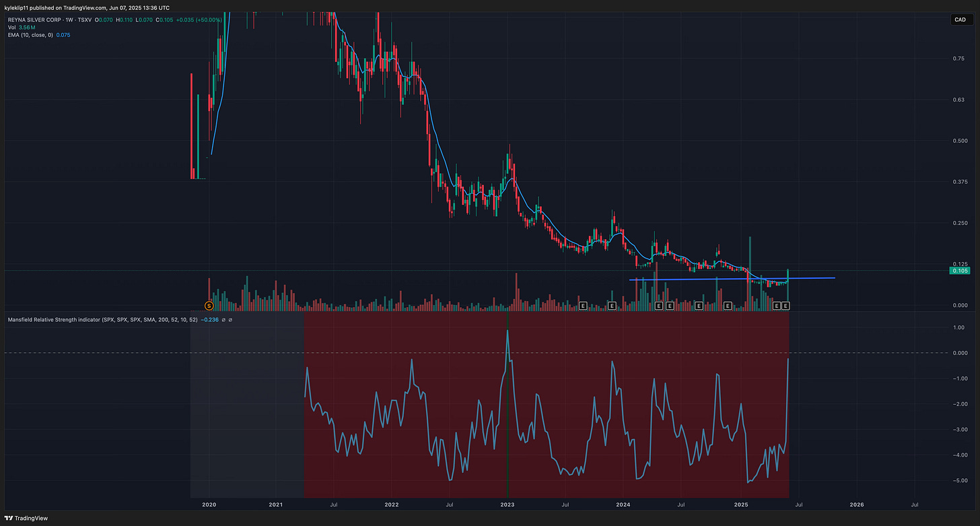The height and width of the screenshot is (526, 980).
Task: Click the orange S split marker
Action: point(209,306)
